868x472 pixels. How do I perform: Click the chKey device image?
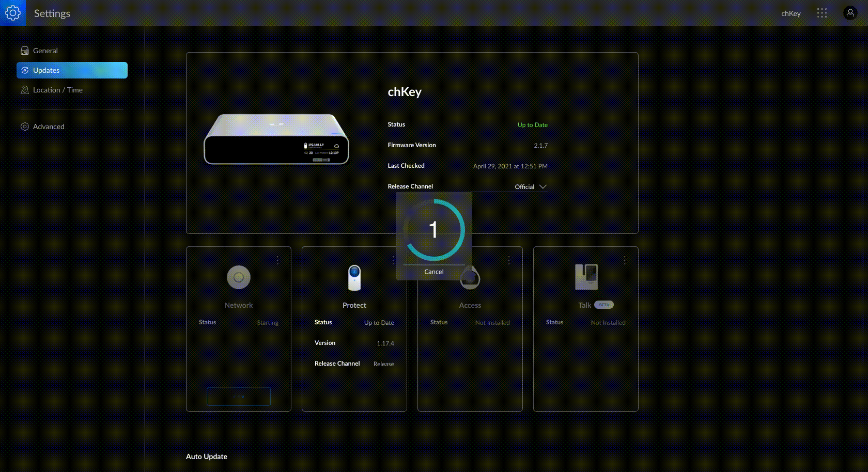tap(276, 139)
